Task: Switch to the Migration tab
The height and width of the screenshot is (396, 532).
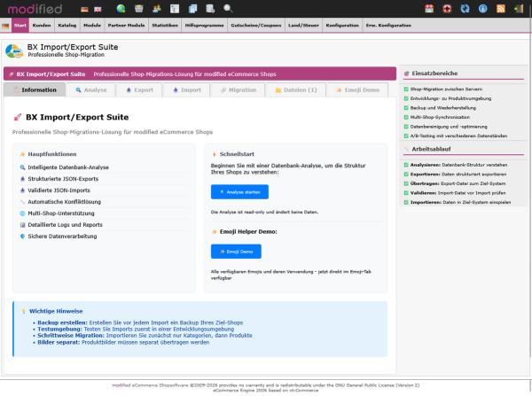Action: (237, 89)
